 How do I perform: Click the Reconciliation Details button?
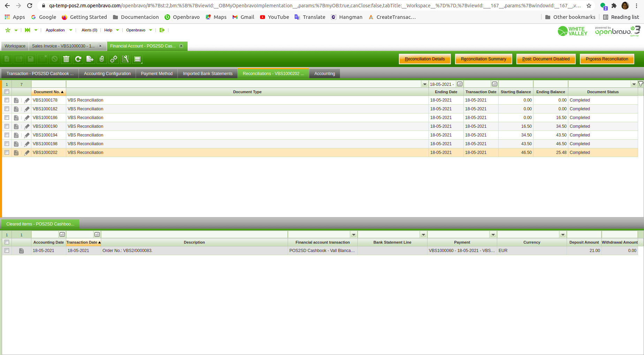click(x=425, y=59)
